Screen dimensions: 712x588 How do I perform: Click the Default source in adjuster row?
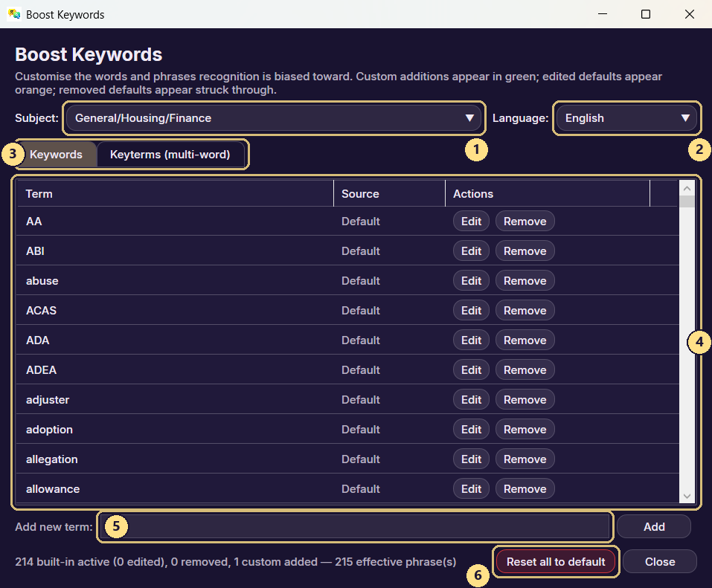point(361,400)
